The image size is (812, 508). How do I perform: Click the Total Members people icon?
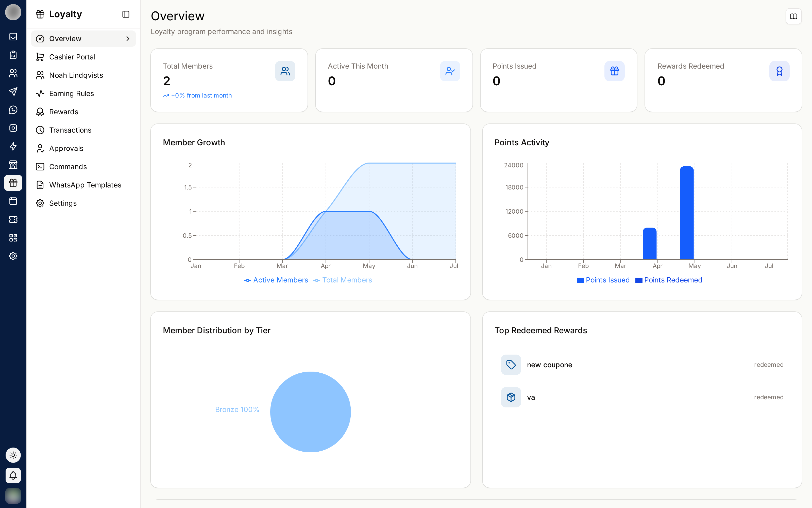tap(285, 71)
